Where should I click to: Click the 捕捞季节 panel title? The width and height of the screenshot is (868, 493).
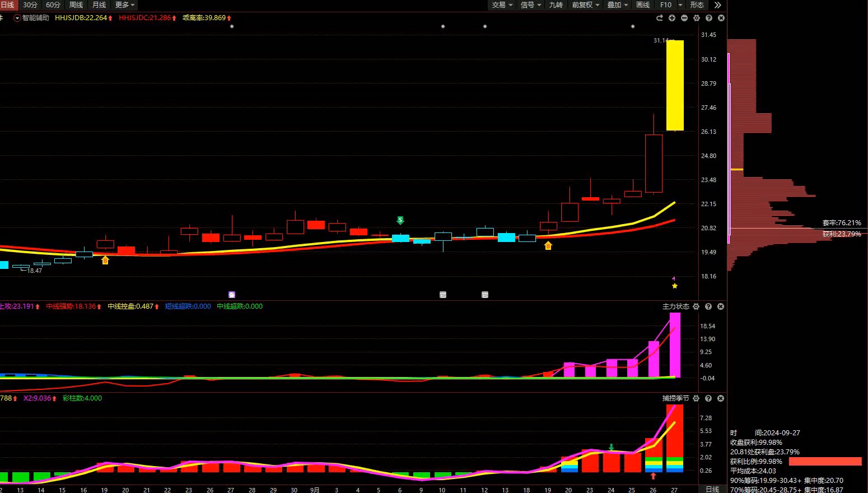click(x=676, y=398)
